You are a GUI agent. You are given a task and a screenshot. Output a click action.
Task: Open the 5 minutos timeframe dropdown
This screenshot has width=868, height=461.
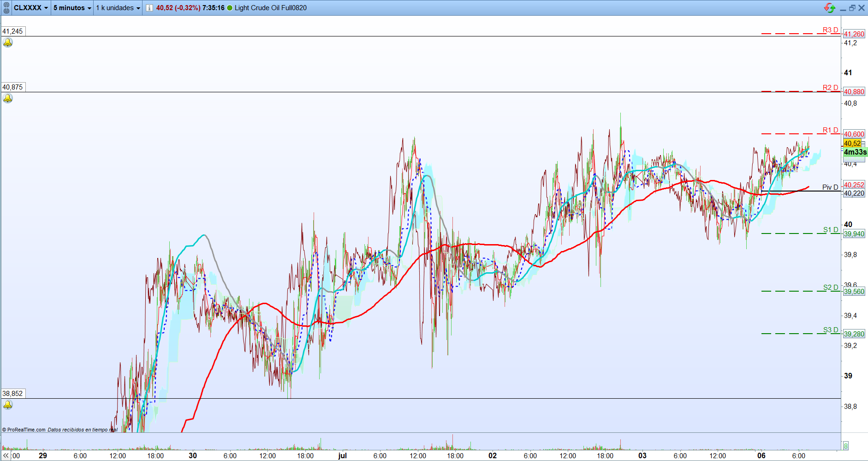(x=72, y=8)
